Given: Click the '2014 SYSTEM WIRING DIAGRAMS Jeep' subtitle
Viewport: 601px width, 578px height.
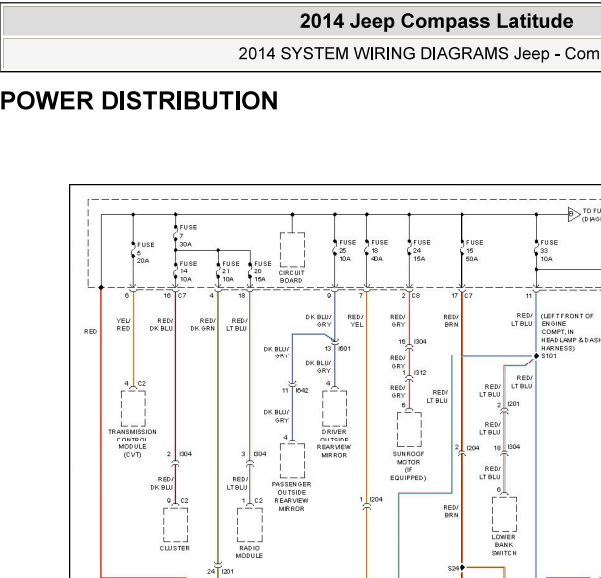Looking at the screenshot, I should tap(394, 54).
